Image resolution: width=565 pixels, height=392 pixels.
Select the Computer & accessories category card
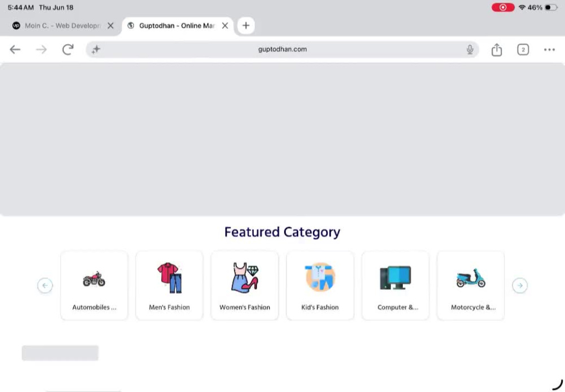click(395, 285)
